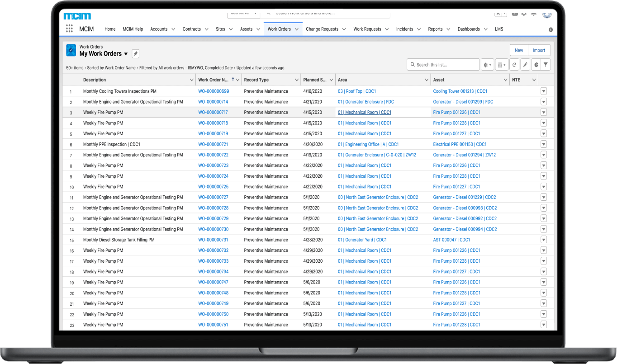Expand the Area column menu
The width and height of the screenshot is (617, 364).
click(427, 80)
